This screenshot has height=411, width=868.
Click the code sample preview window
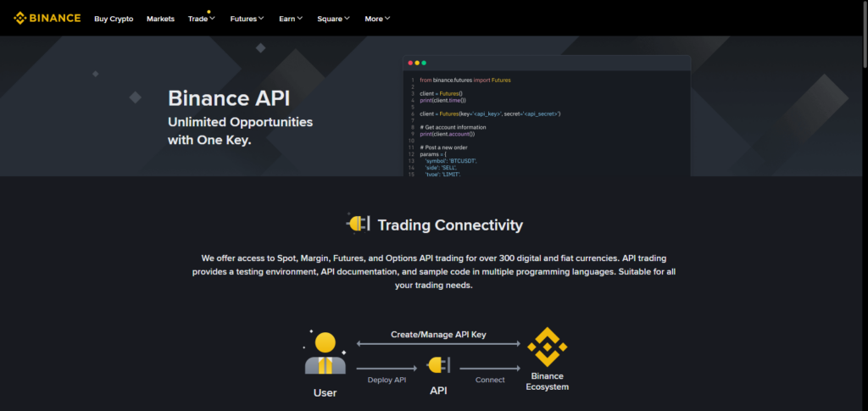coord(547,115)
